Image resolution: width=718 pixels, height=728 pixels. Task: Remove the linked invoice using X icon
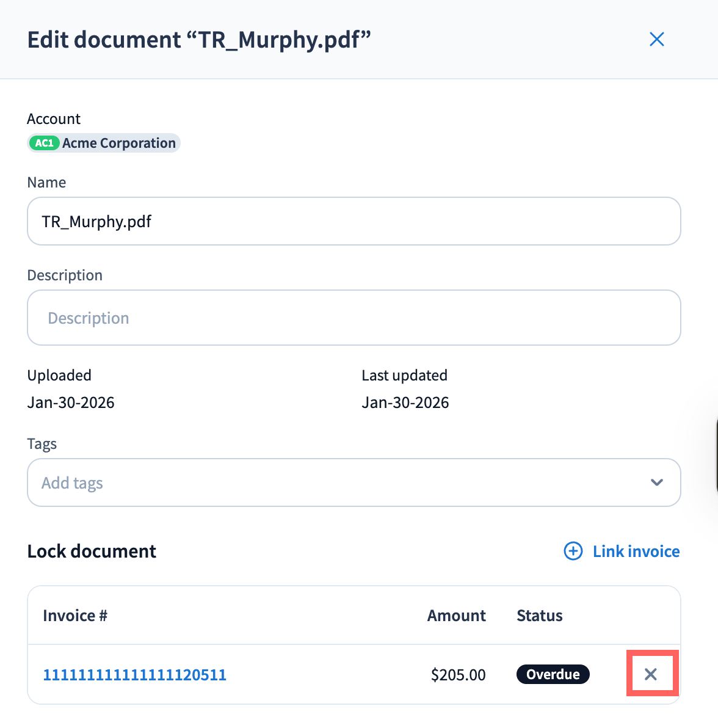651,674
